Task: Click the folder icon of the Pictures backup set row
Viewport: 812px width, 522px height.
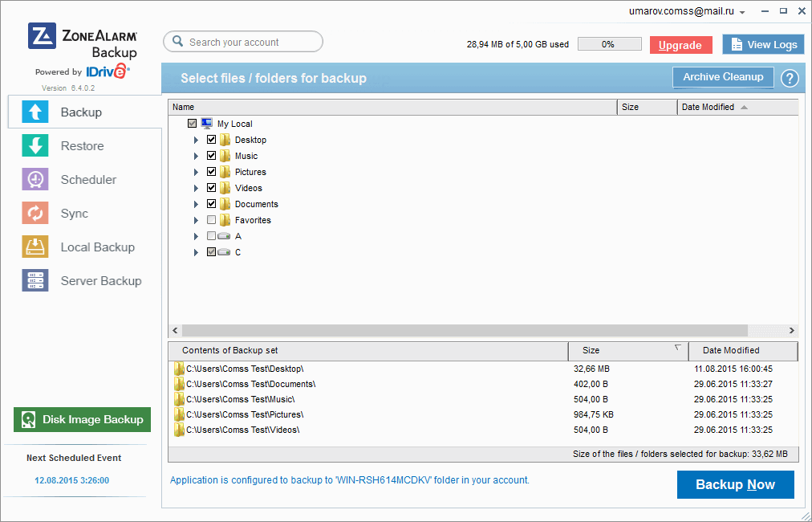Action: [x=179, y=414]
